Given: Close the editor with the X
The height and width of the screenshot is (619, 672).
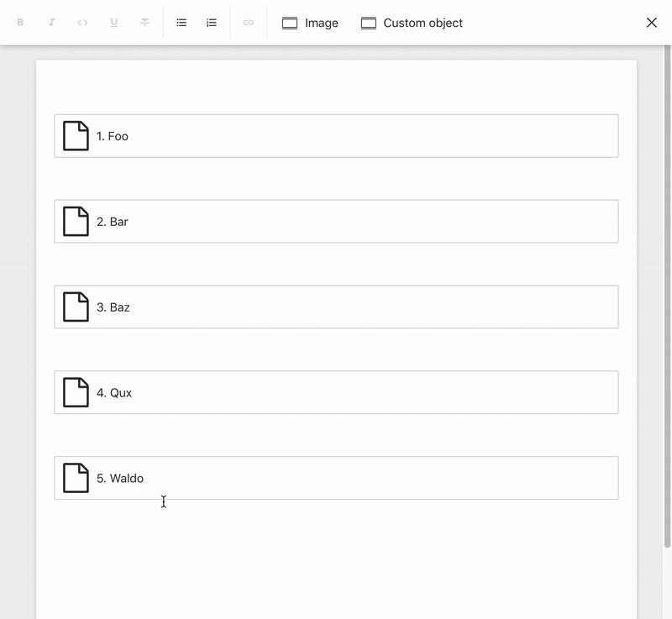Looking at the screenshot, I should point(652,23).
